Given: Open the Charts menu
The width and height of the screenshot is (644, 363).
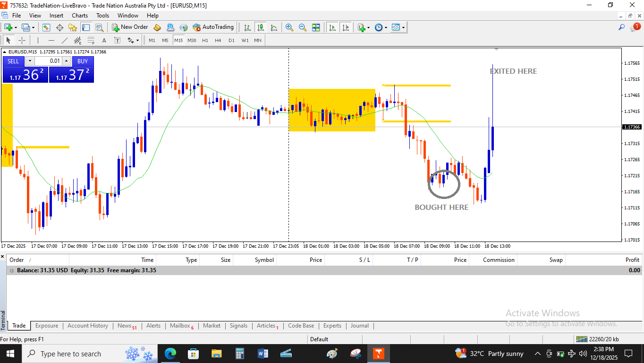Looking at the screenshot, I should coord(80,16).
